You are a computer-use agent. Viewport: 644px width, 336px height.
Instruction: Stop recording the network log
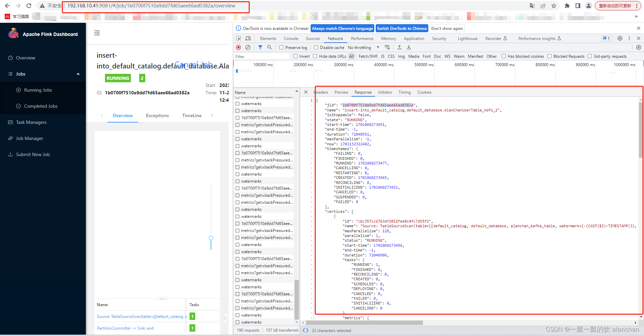tap(238, 47)
